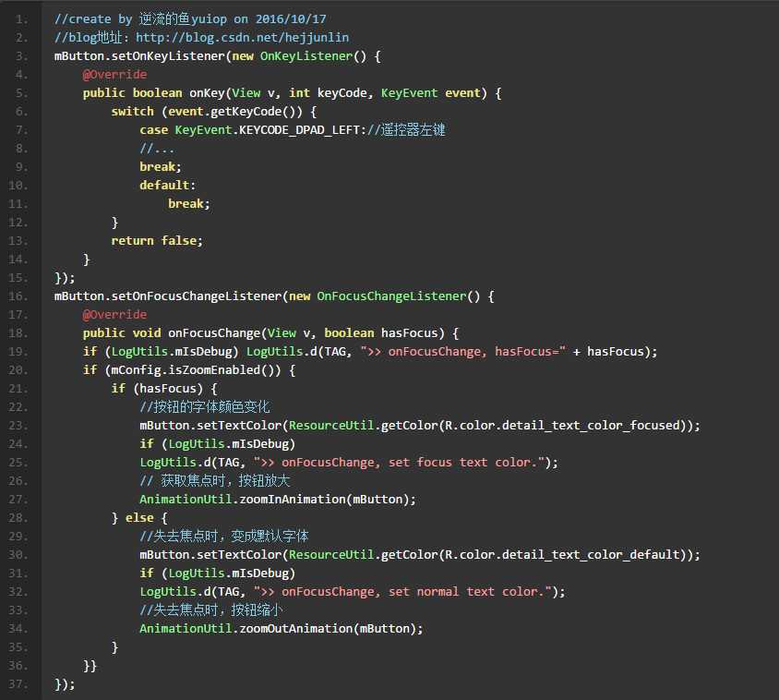Click the comment '//按钮的字体颜色变化'

205,407
